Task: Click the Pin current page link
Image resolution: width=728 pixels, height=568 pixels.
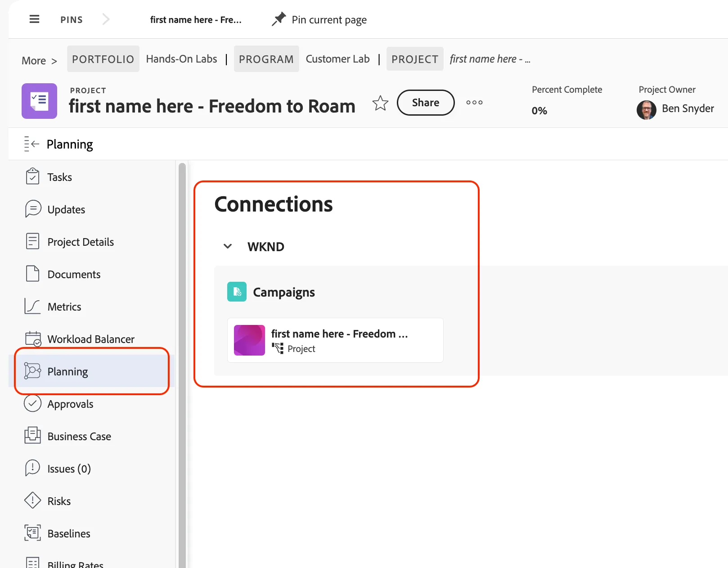Action: click(x=329, y=20)
